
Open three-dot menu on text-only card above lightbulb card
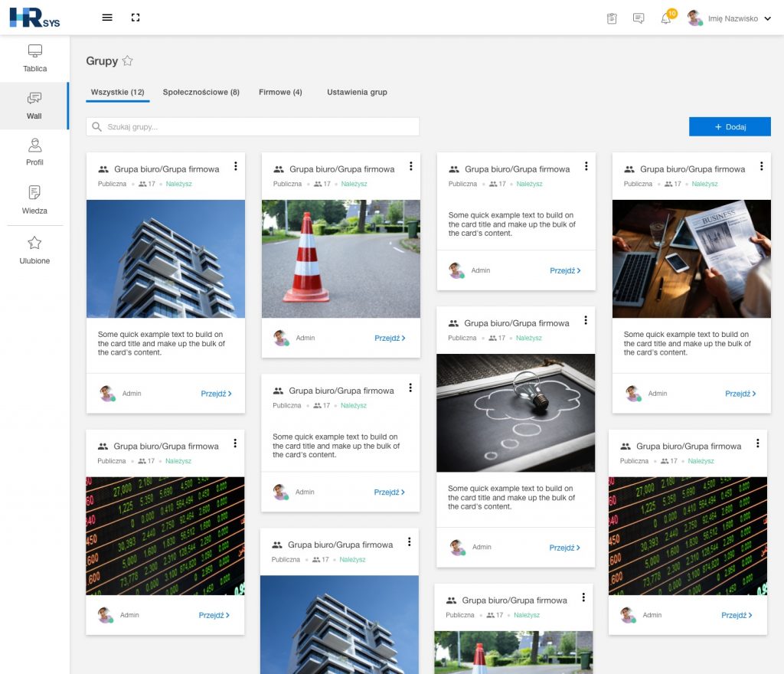point(586,166)
